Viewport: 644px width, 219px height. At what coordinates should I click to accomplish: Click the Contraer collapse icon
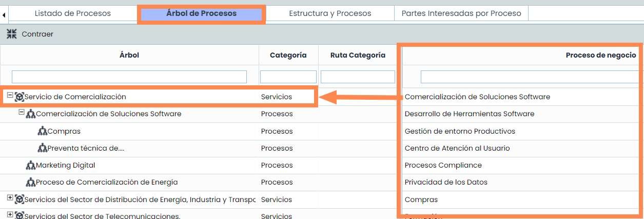tap(11, 34)
